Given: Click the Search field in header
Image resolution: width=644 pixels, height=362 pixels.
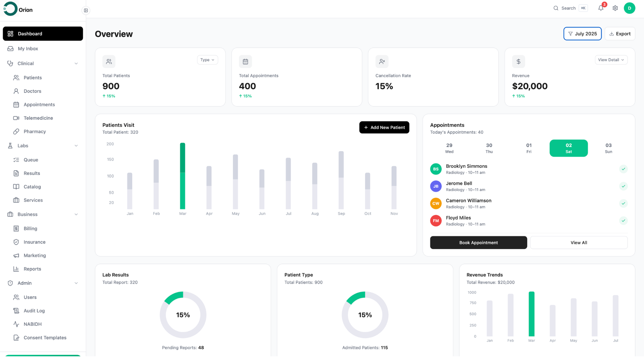Looking at the screenshot, I should (x=570, y=8).
